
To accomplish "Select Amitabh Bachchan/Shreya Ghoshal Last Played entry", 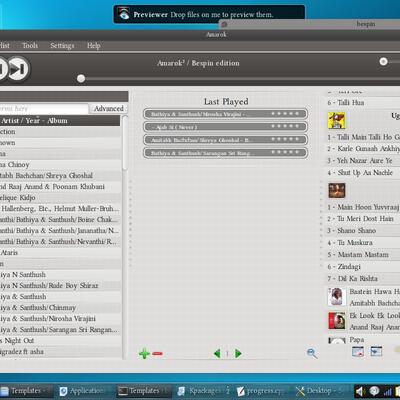I will (226, 140).
